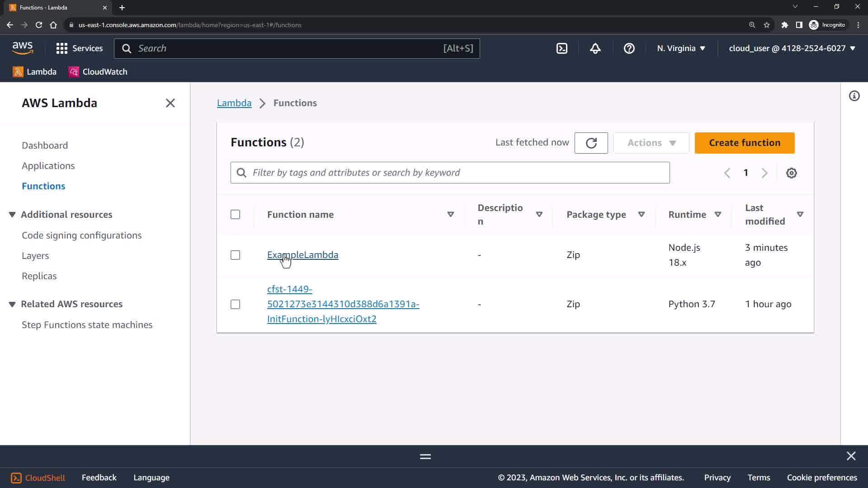Click the filter functions search field
This screenshot has width=868, height=488.
point(450,173)
